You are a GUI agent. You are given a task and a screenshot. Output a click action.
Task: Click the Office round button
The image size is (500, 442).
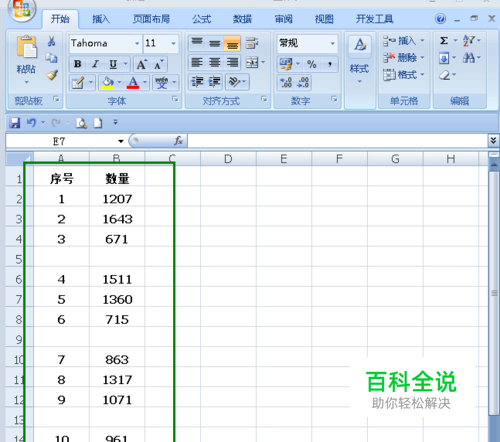pyautogui.click(x=22, y=9)
